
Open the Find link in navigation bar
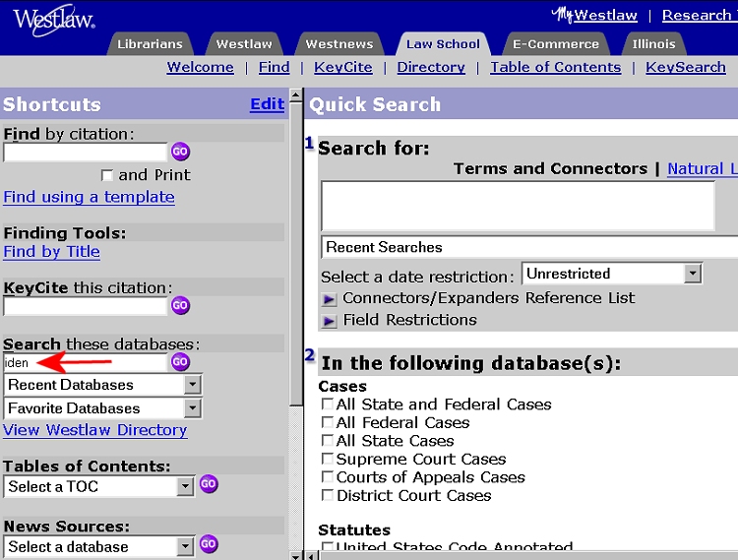pos(274,67)
